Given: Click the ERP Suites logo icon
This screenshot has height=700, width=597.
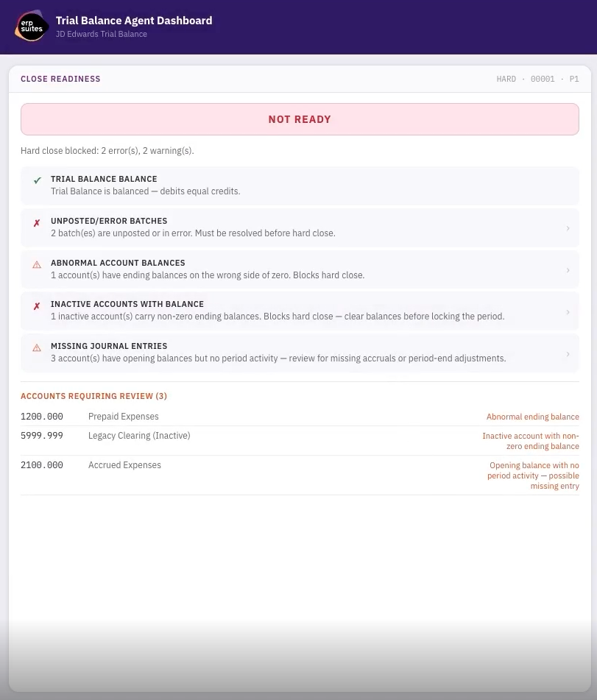Looking at the screenshot, I should [x=32, y=27].
